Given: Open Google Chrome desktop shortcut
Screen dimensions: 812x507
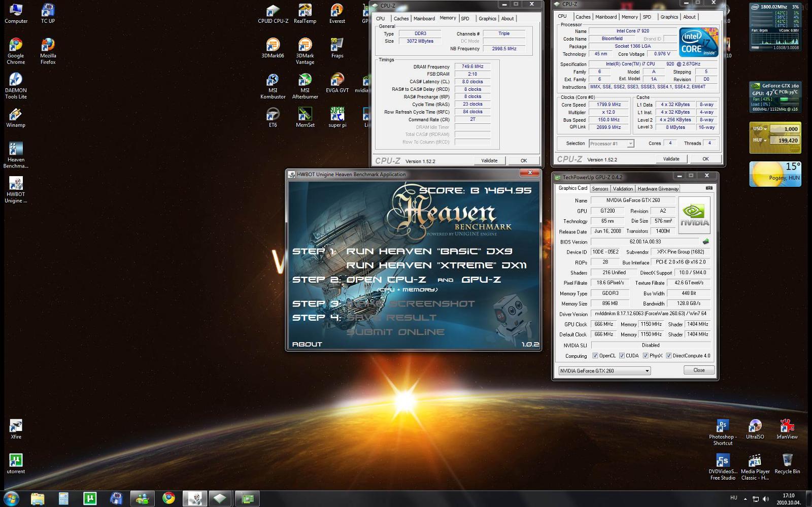Looking at the screenshot, I should point(16,51).
